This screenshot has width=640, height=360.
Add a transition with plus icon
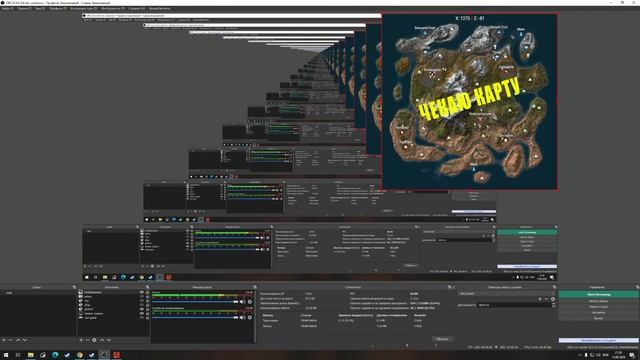[x=540, y=299]
